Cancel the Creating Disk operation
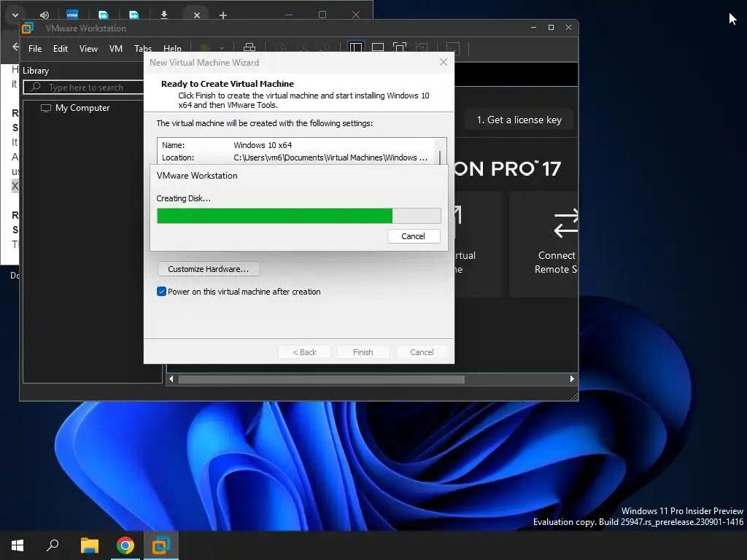The image size is (747, 560). tap(414, 236)
